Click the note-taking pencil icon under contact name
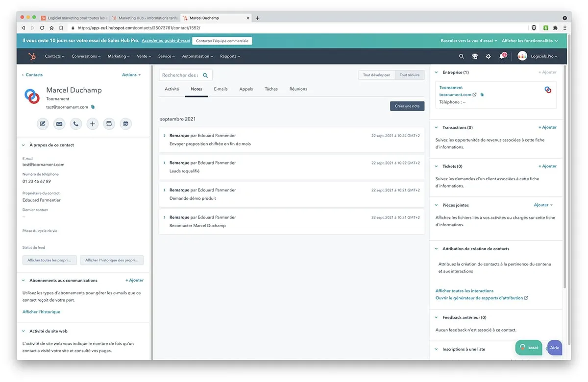Screen dimensions: 588x382 (43, 124)
